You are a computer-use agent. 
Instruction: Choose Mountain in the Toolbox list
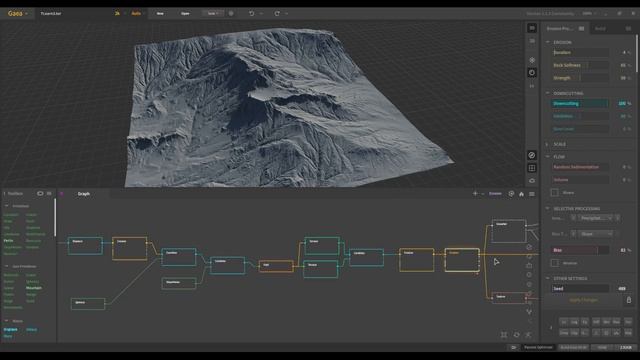point(34,288)
